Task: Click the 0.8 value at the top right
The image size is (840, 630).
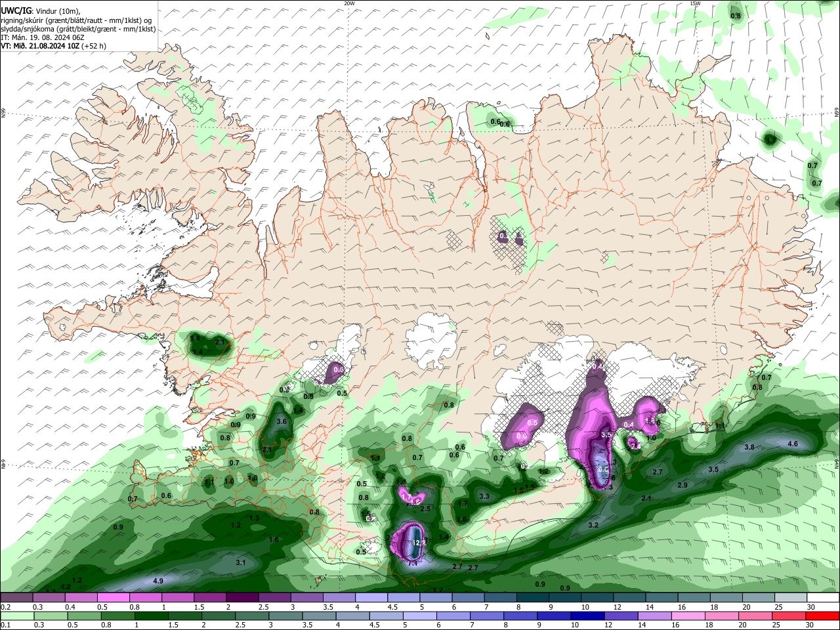Action: 736,16
